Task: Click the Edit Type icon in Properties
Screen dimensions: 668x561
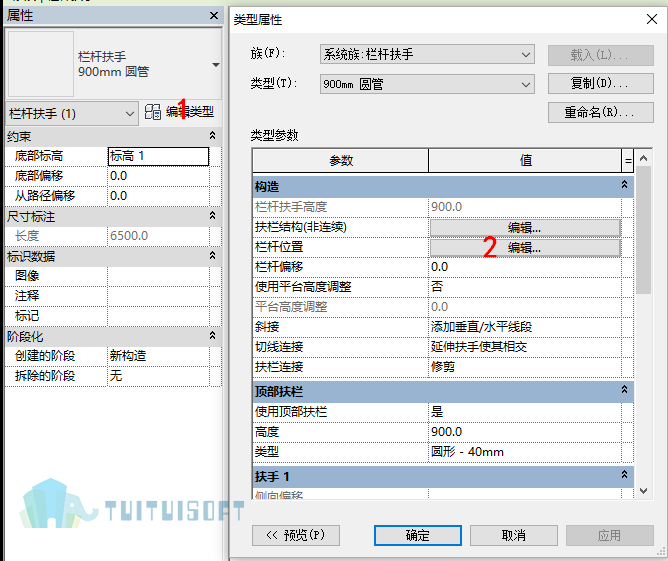Action: click(x=153, y=112)
